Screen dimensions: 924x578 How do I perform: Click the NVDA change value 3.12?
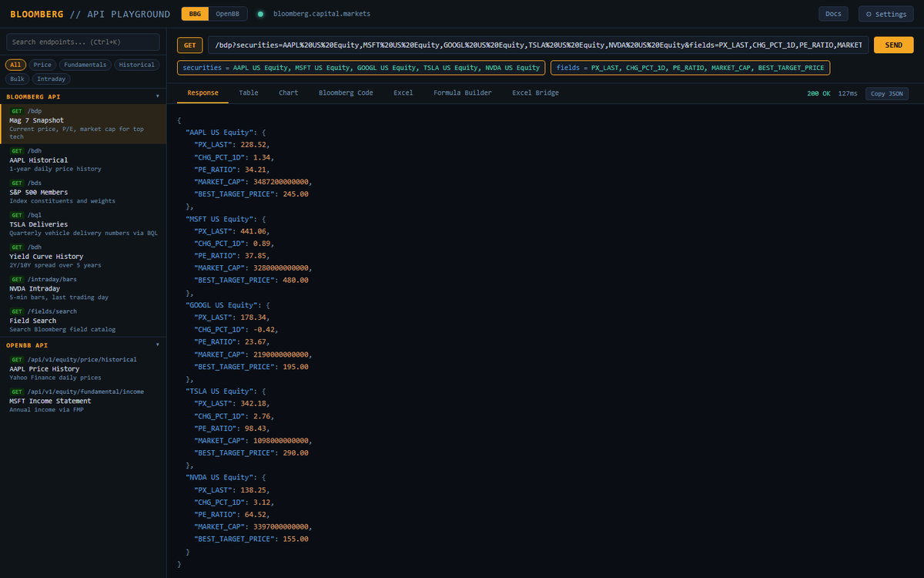click(x=263, y=502)
